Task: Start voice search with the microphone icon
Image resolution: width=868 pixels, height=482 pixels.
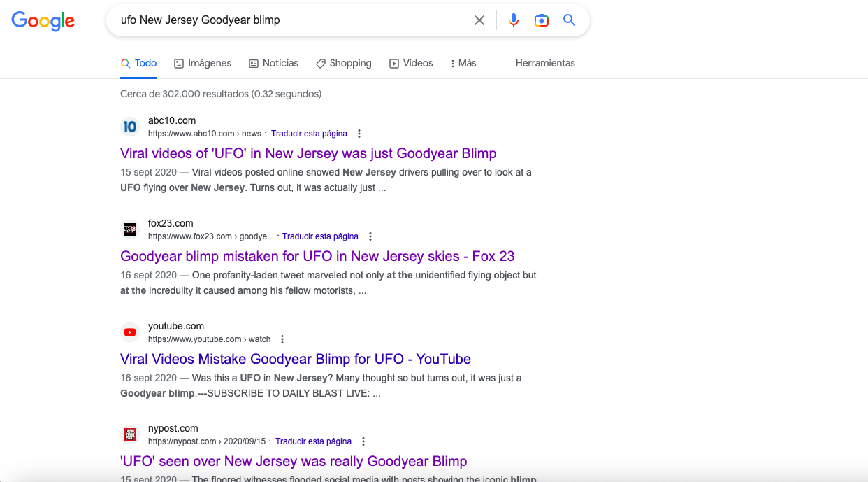Action: [514, 20]
